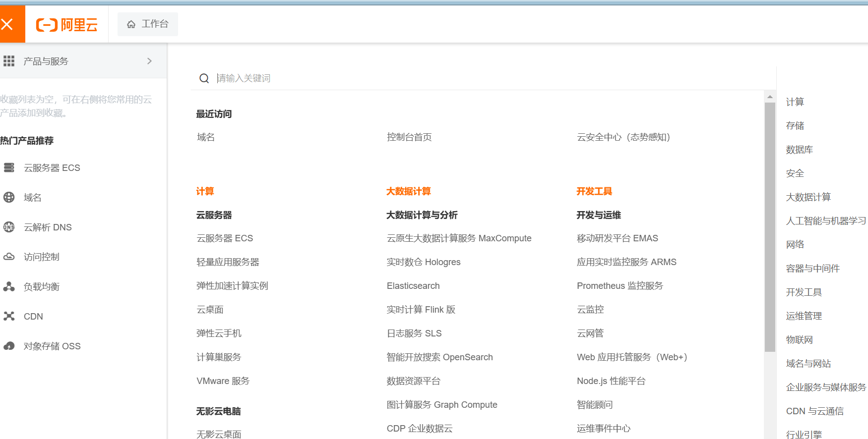This screenshot has height=439, width=868.
Task: Open Elasticsearch product
Action: click(x=413, y=286)
